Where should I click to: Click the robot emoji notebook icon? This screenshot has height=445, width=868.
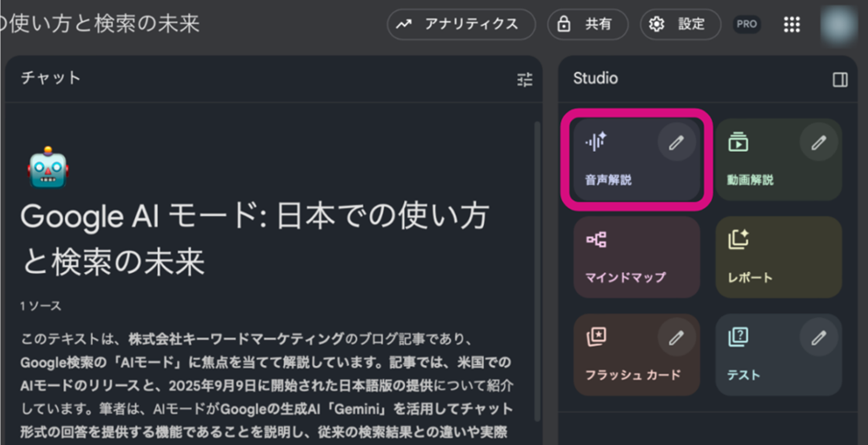coord(48,167)
